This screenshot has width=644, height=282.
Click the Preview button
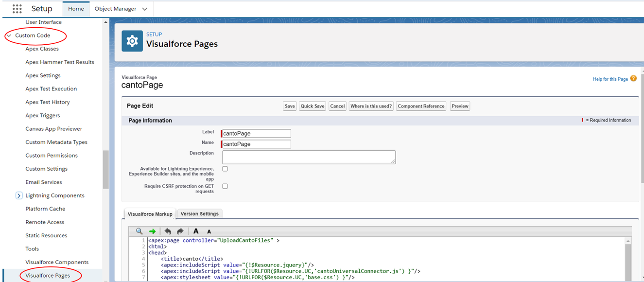(460, 106)
